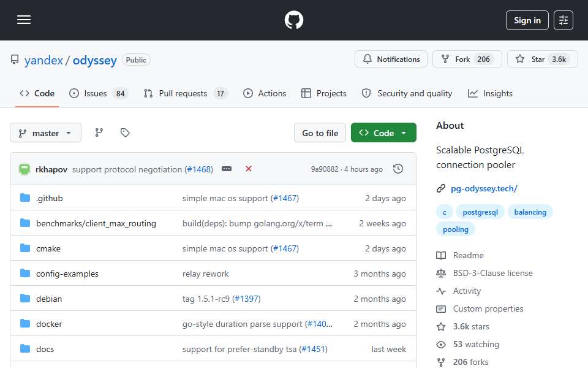588x368 pixels.
Task: Click folder icon beside docs
Action: (25, 349)
